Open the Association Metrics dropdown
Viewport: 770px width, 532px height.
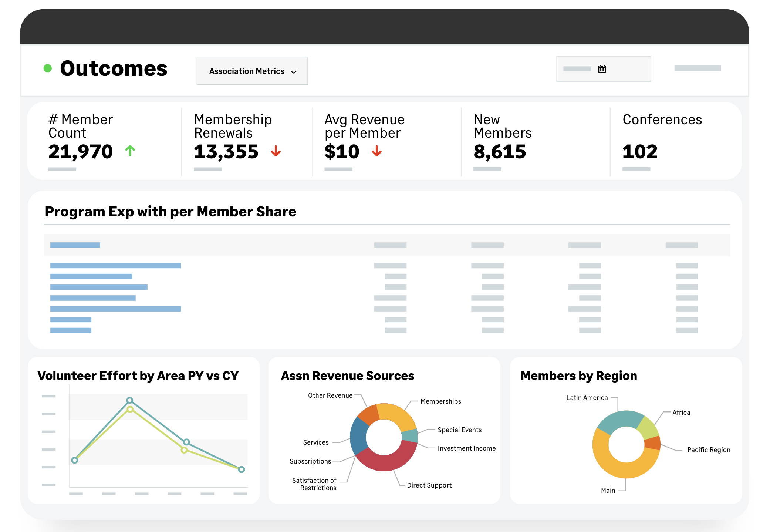[x=252, y=71]
